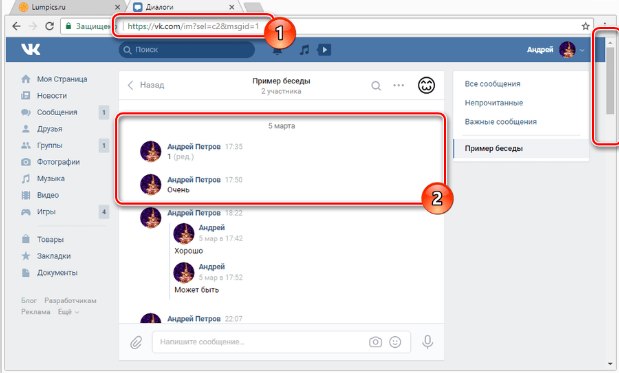
Task: Close the Диалоги tab
Action: click(x=232, y=7)
